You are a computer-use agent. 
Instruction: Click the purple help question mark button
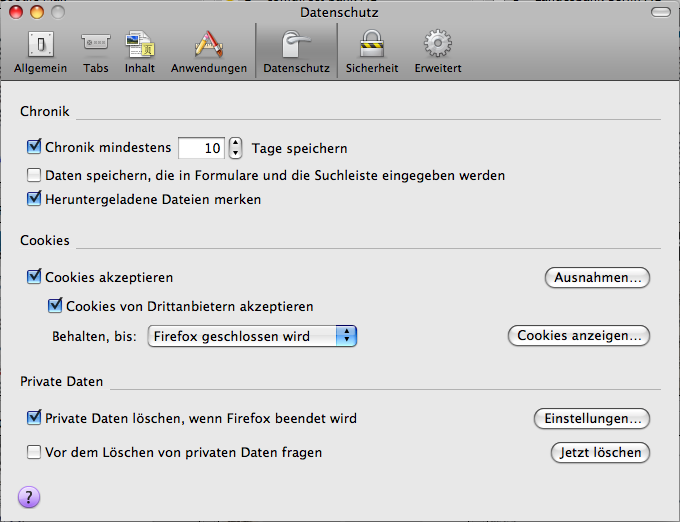point(29,497)
